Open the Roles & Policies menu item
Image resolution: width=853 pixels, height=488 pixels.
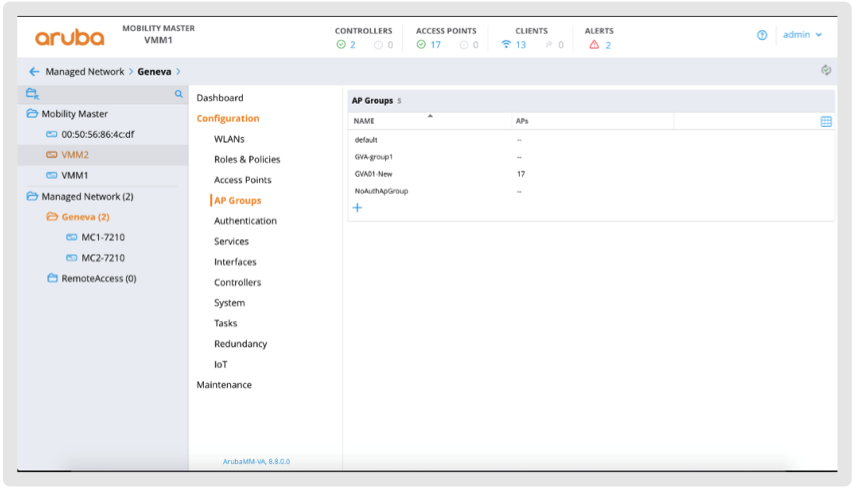[x=247, y=160]
